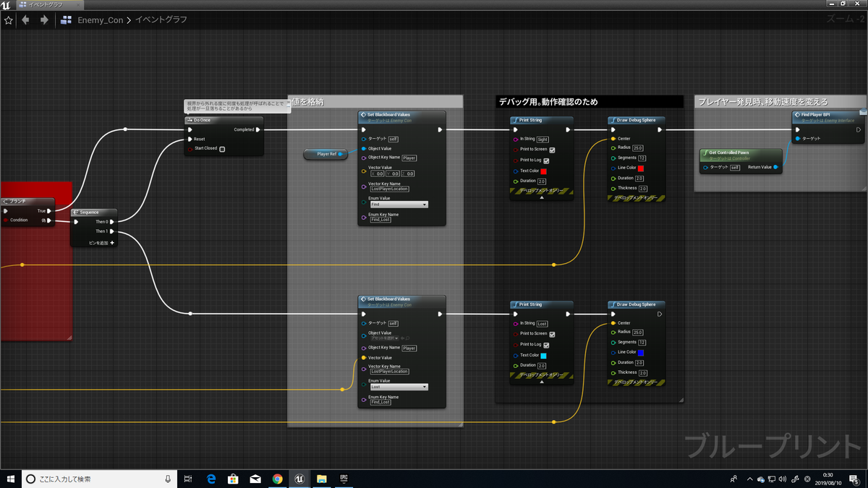Click the lower Draw Debug Sphere Center pin
Screen dimensions: 868x488
click(x=613, y=323)
